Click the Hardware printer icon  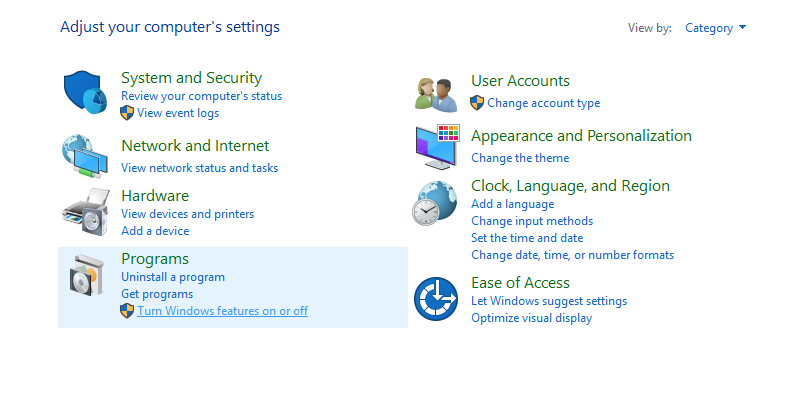pos(86,212)
